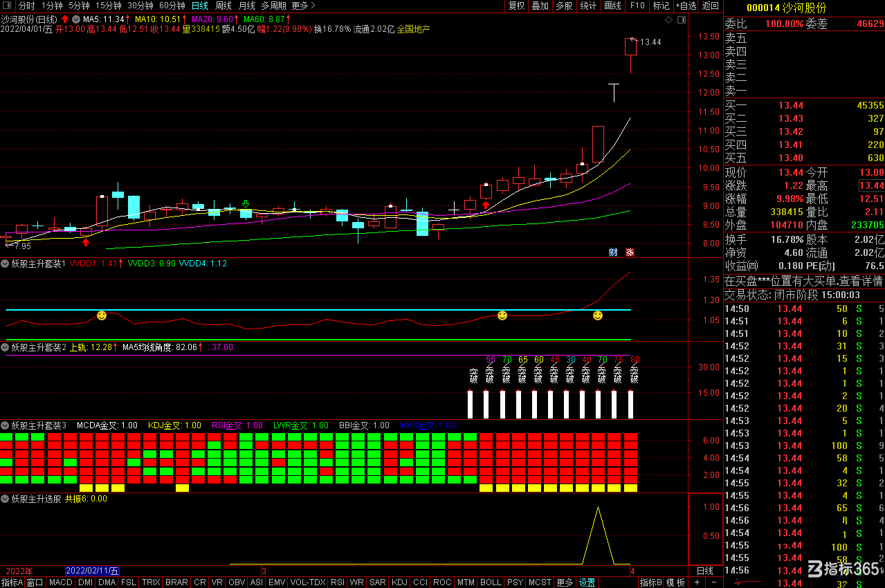Select the 5分钟 period tab

coord(79,6)
